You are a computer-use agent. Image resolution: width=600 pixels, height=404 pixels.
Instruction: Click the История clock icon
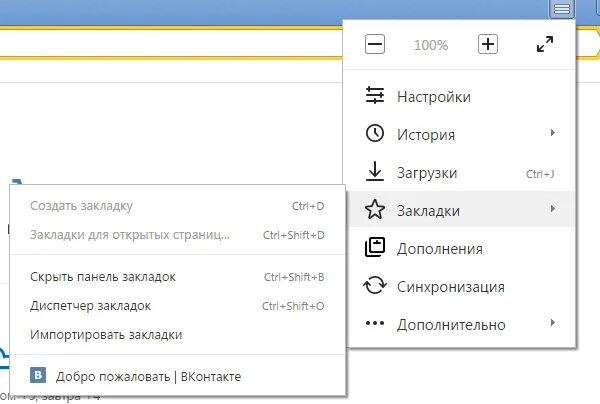[375, 134]
